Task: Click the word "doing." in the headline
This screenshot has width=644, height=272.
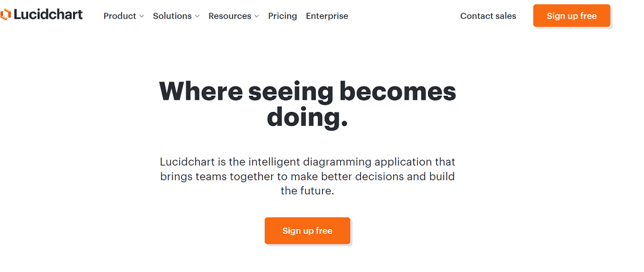Action: click(307, 117)
